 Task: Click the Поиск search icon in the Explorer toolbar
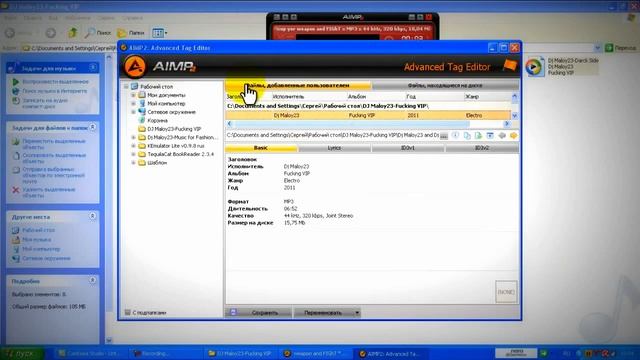90,33
